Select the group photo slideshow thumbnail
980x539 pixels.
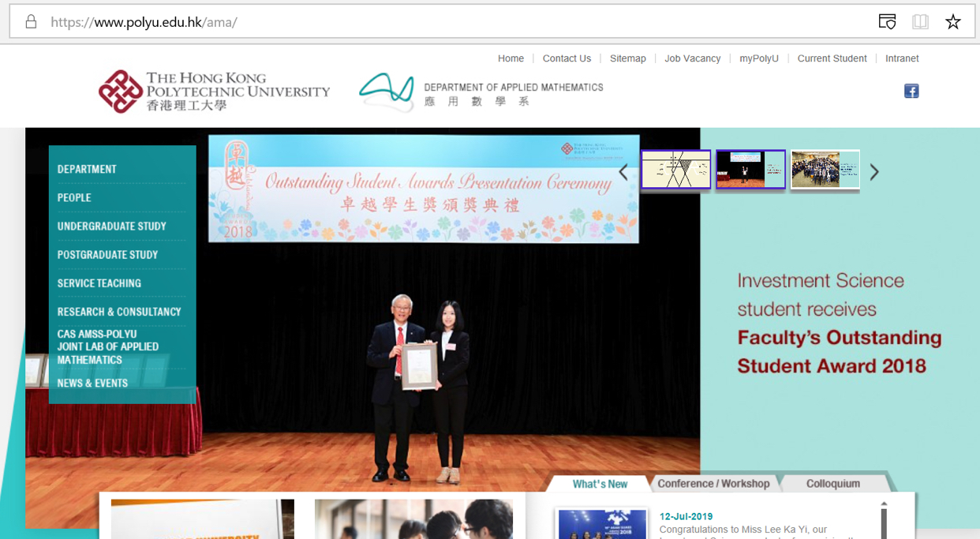pyautogui.click(x=825, y=170)
